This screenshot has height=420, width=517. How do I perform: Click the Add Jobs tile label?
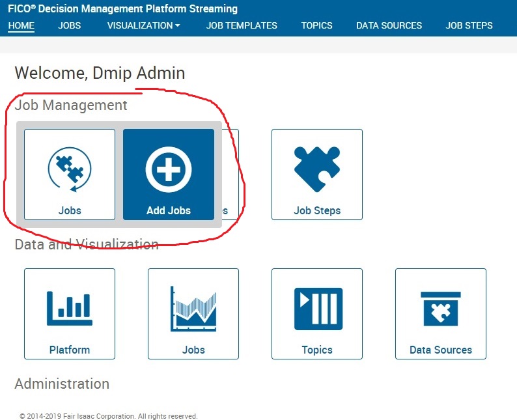[169, 211]
